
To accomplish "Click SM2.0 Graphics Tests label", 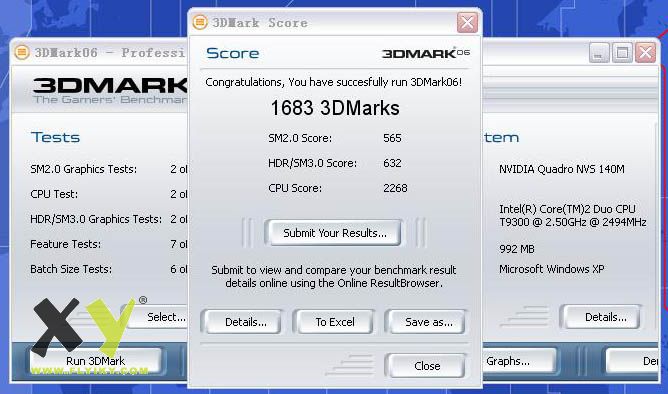I will (x=84, y=169).
